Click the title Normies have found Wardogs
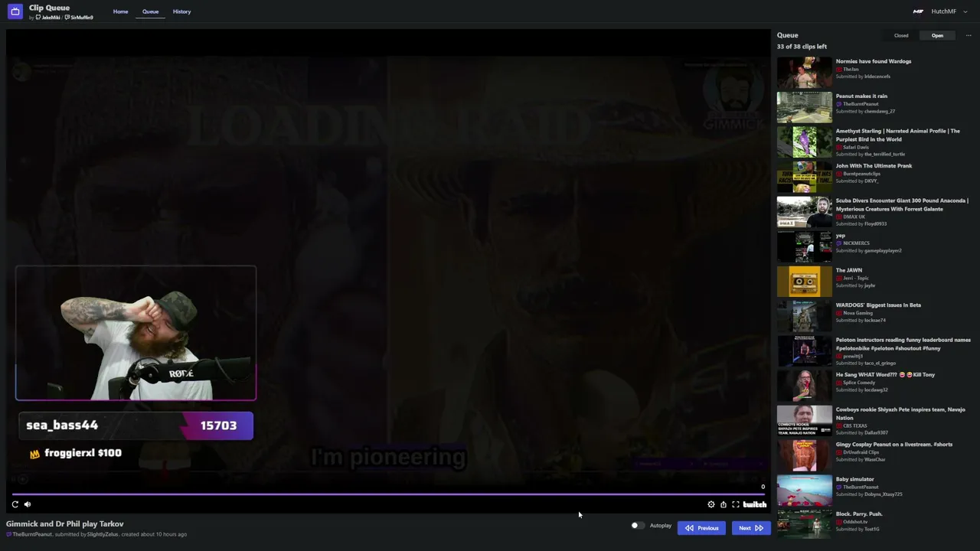The height and width of the screenshot is (551, 980). [874, 61]
